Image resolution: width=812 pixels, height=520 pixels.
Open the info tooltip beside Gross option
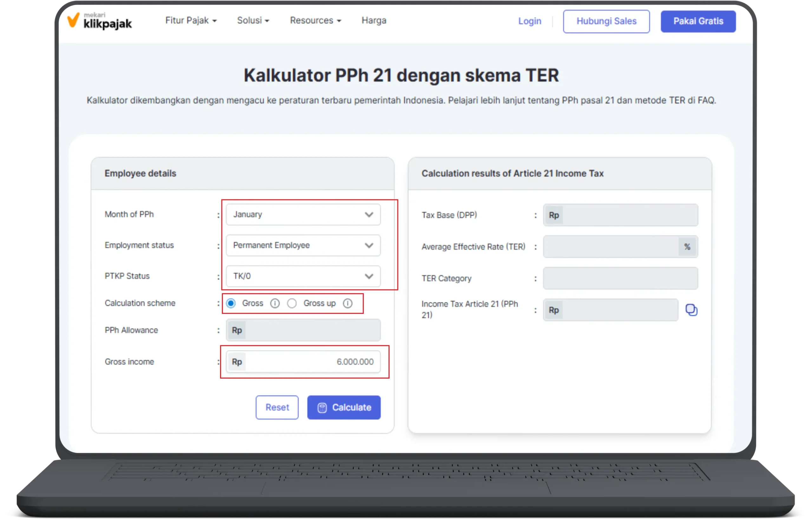point(275,303)
